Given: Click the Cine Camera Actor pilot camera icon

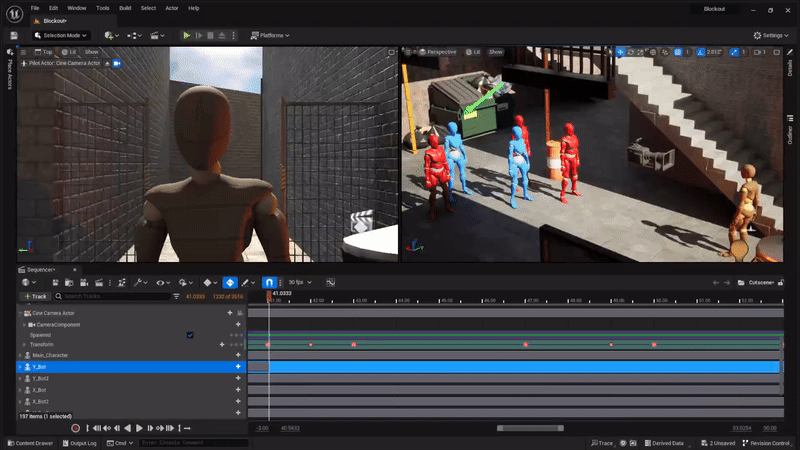Looking at the screenshot, I should click(x=117, y=63).
